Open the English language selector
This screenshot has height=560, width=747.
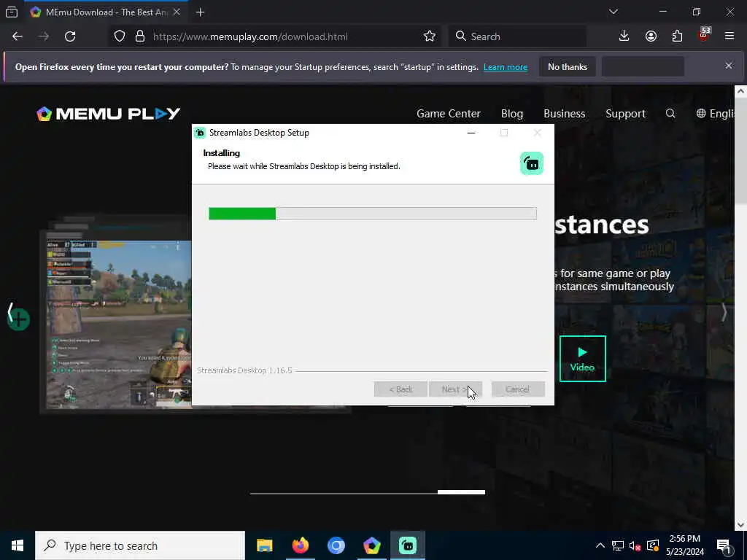(715, 114)
